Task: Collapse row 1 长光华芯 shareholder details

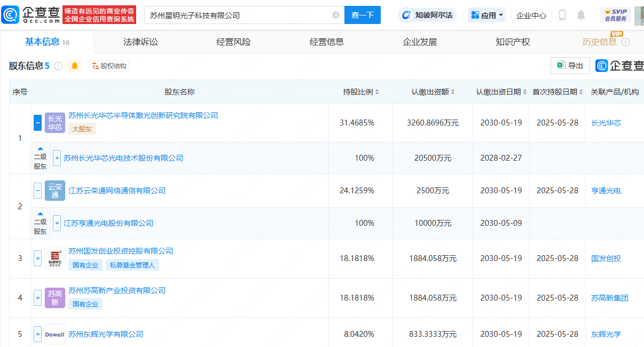Action: [37, 123]
